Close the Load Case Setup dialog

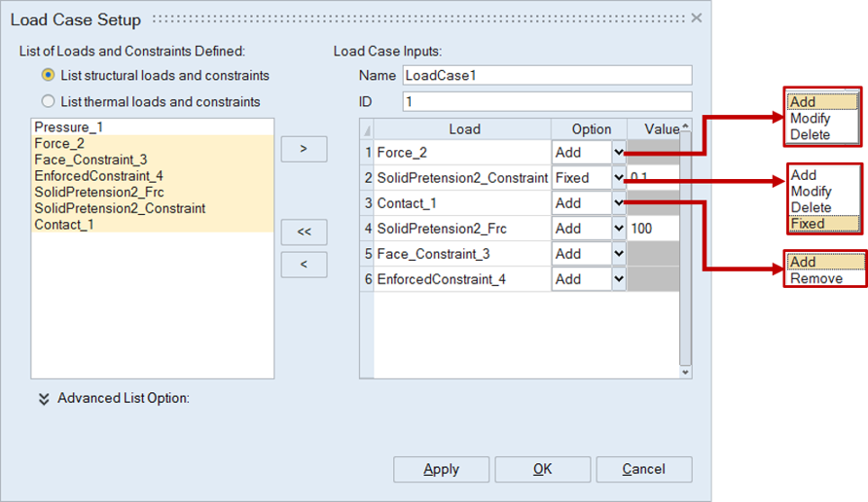(696, 18)
